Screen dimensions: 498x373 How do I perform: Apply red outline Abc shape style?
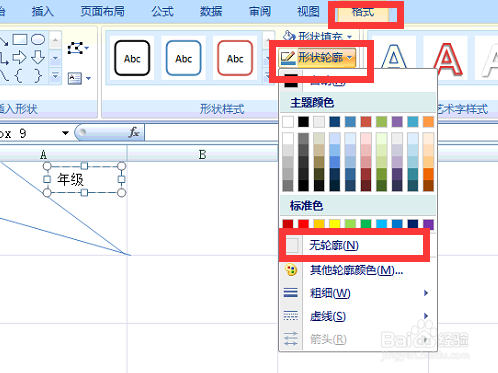point(235,58)
